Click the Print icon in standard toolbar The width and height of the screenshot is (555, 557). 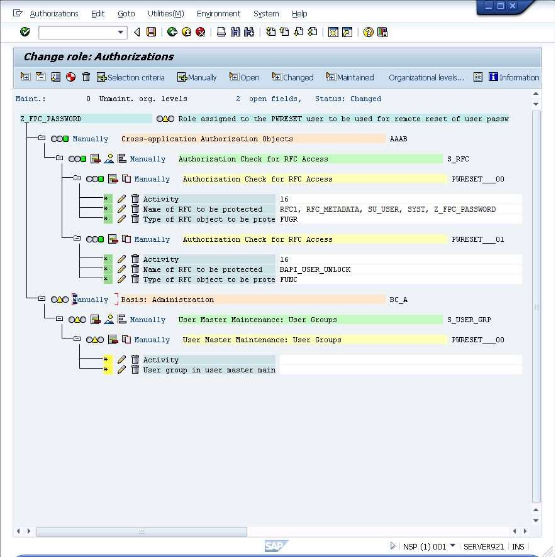(x=221, y=32)
